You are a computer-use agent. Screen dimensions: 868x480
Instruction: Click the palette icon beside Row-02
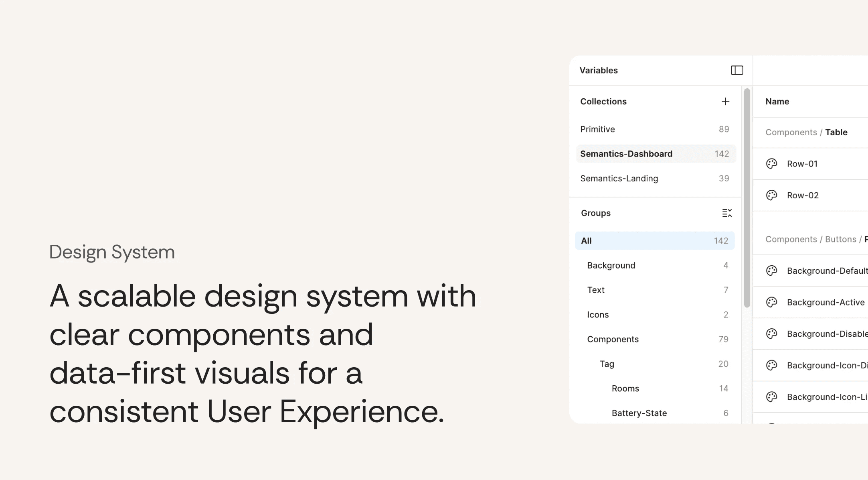772,195
